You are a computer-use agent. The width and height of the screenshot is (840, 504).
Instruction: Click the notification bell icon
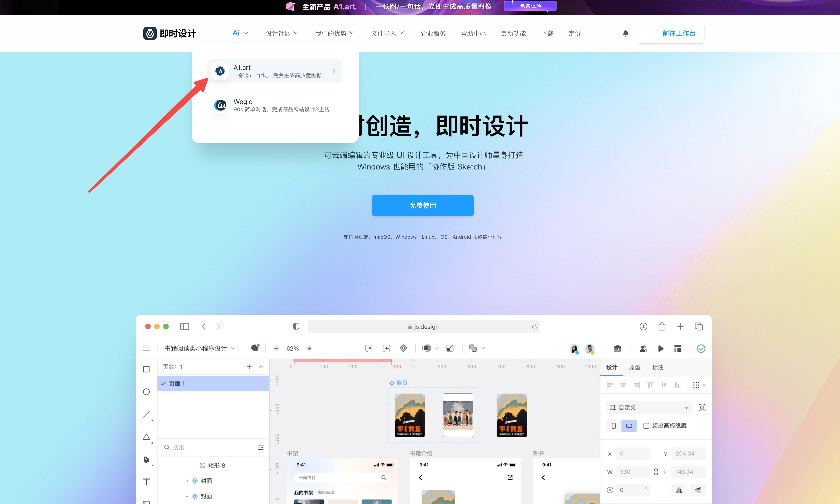[x=625, y=33]
